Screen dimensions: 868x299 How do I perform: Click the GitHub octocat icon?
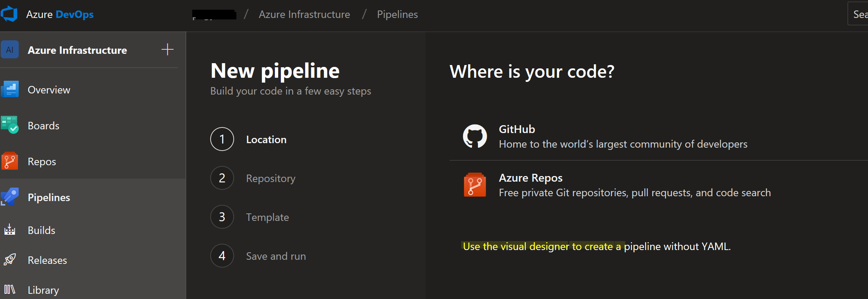click(x=475, y=136)
